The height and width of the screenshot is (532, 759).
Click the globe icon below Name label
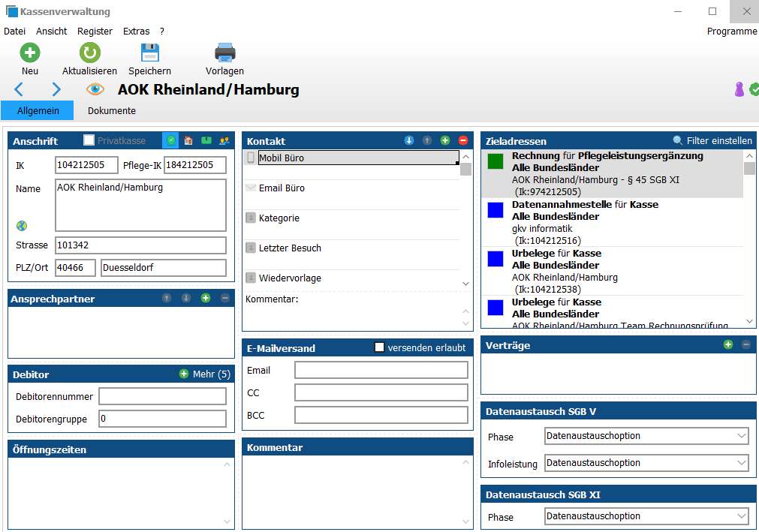(21, 226)
